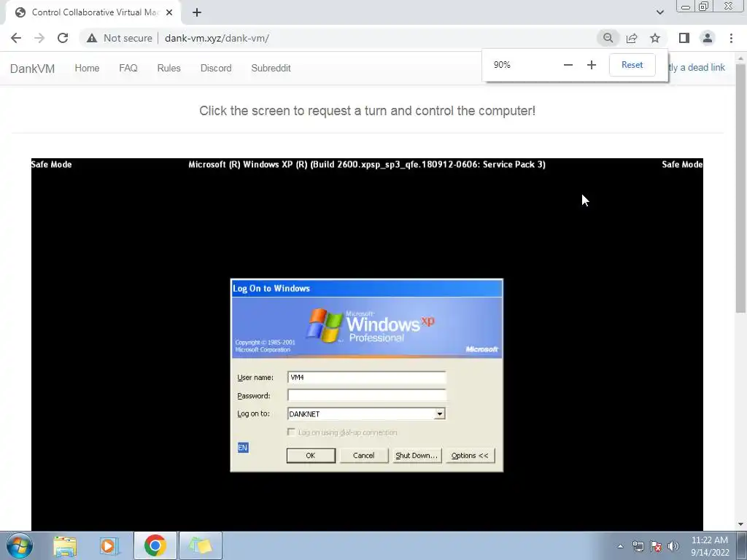Increase zoom with the plus button
The height and width of the screenshot is (560, 747).
pos(591,65)
